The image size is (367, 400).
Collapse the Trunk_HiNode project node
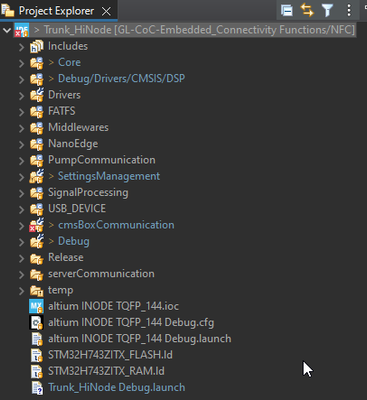[6, 30]
